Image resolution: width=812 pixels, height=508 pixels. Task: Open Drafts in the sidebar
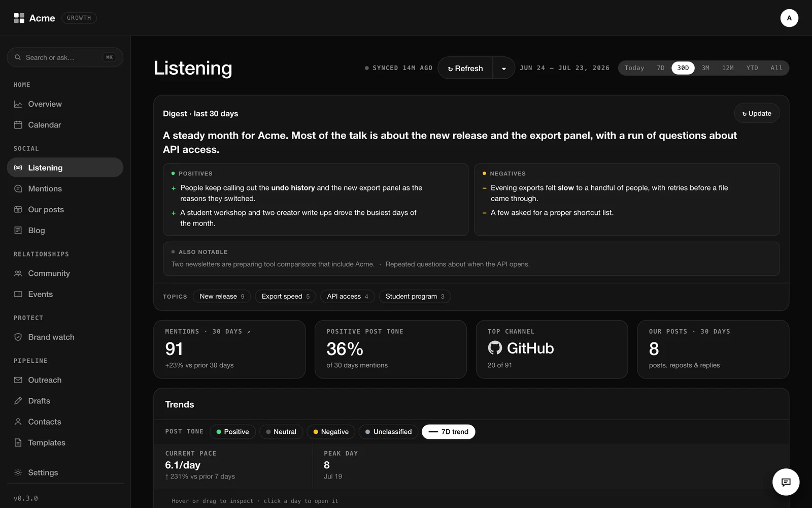click(x=65, y=401)
